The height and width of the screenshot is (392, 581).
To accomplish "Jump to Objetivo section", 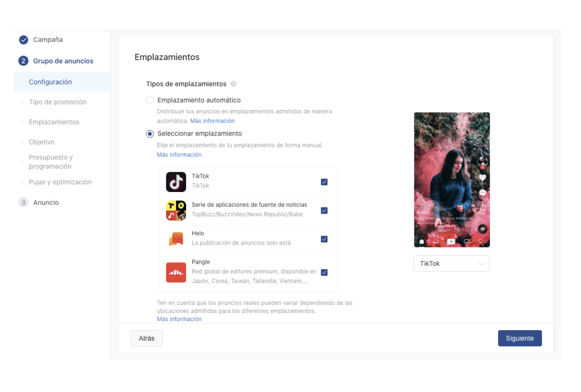I will tap(41, 142).
